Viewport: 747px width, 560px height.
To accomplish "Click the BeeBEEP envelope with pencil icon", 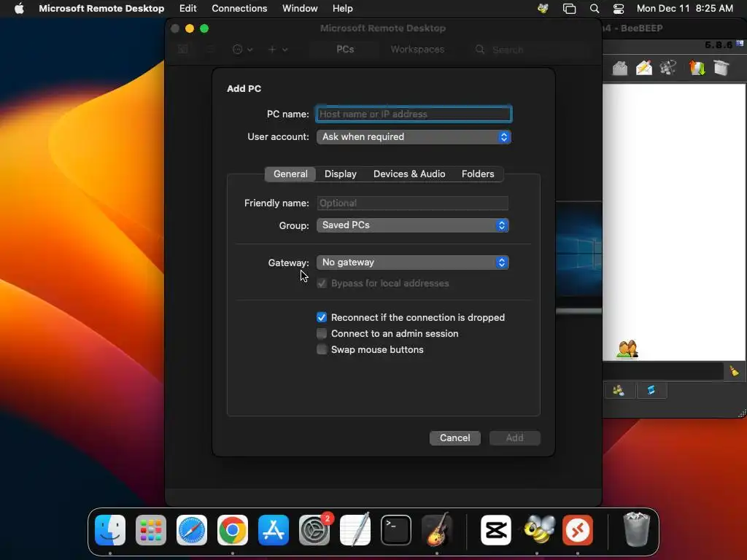I will pyautogui.click(x=644, y=68).
